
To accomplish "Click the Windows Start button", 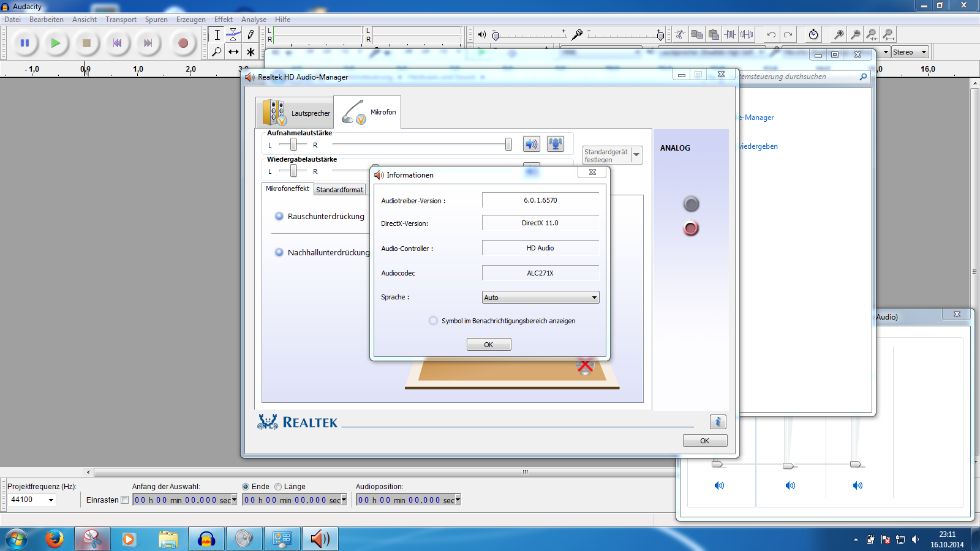I will coord(17,539).
